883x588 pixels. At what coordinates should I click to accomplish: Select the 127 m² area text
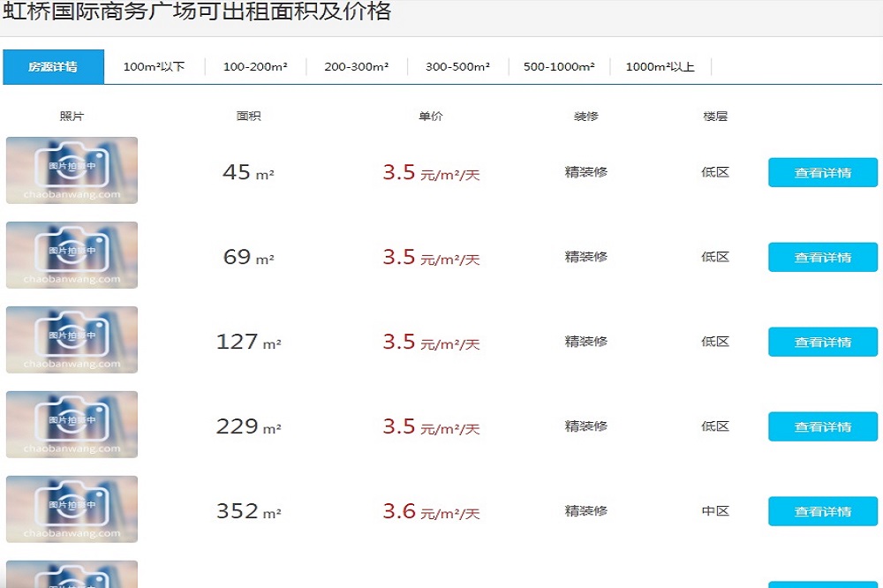(x=248, y=342)
